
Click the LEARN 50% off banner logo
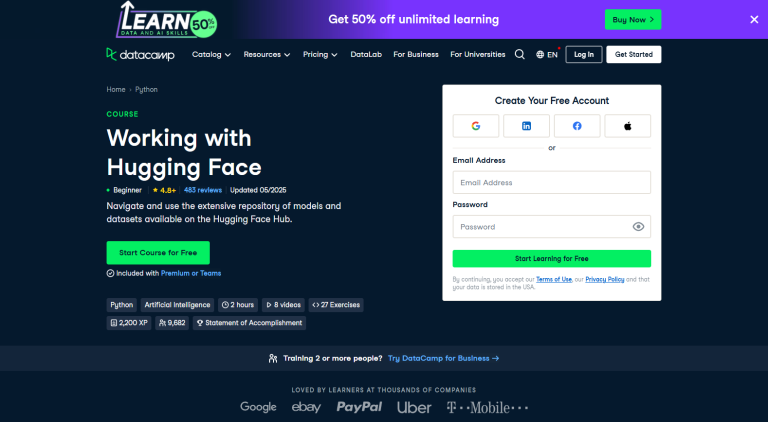167,20
